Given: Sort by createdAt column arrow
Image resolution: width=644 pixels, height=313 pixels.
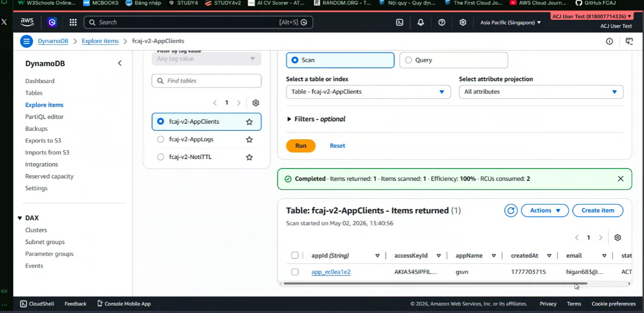Looking at the screenshot, I should pos(549,256).
